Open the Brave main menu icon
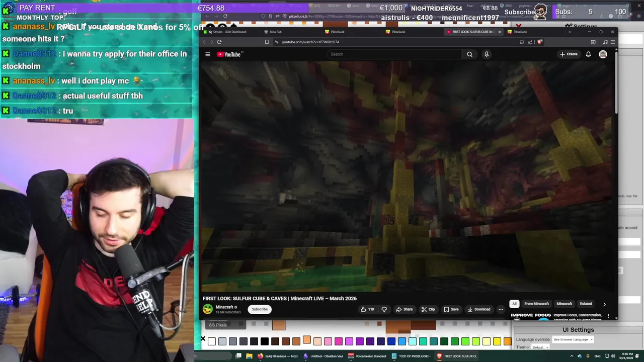The width and height of the screenshot is (644, 362). tap(612, 42)
